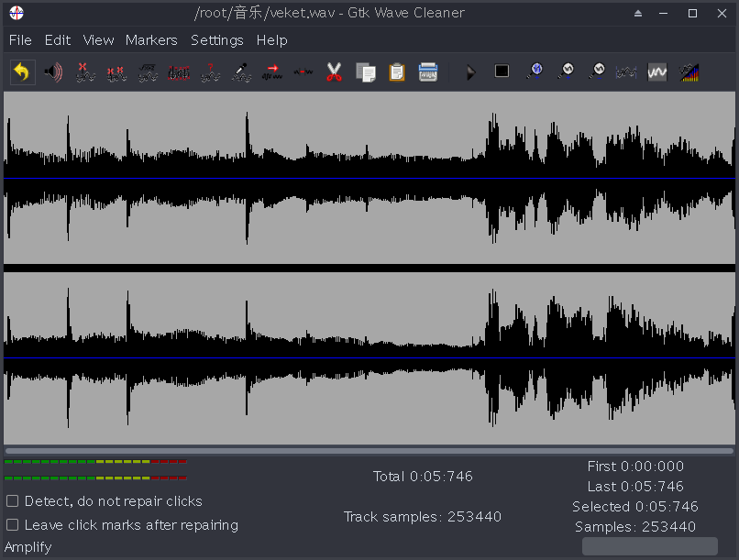Image resolution: width=739 pixels, height=560 pixels.
Task: Click the flat red line waveform icon
Action: click(303, 72)
